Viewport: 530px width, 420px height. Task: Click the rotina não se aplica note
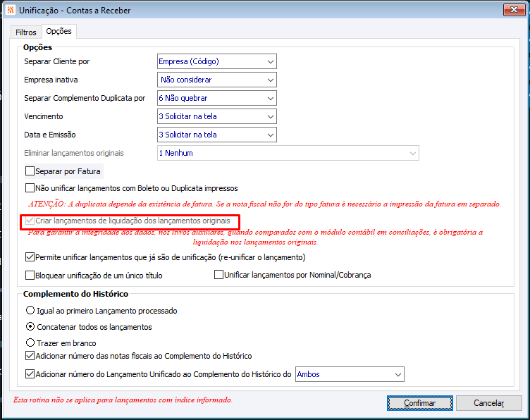123,400
